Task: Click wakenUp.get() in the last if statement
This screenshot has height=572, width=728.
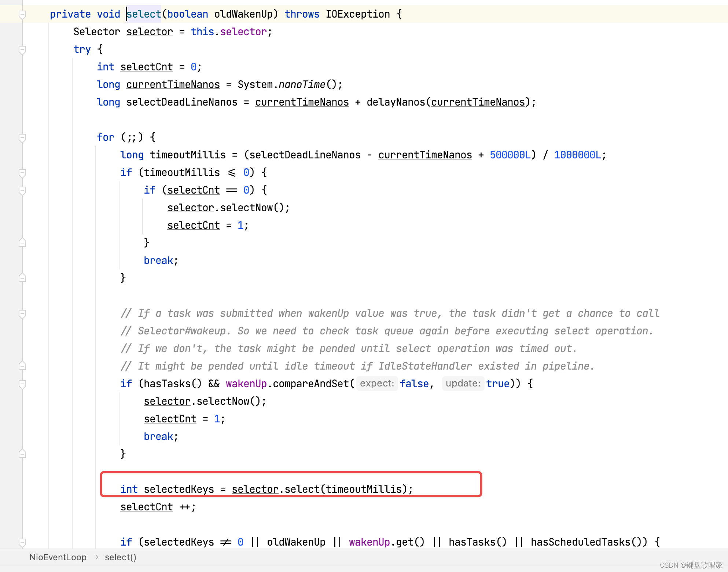Action: click(x=386, y=542)
